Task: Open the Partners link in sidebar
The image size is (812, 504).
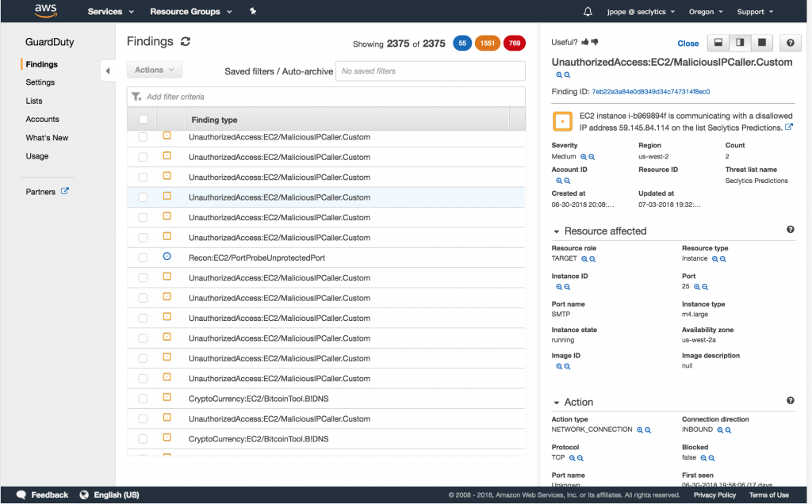Action: 47,192
